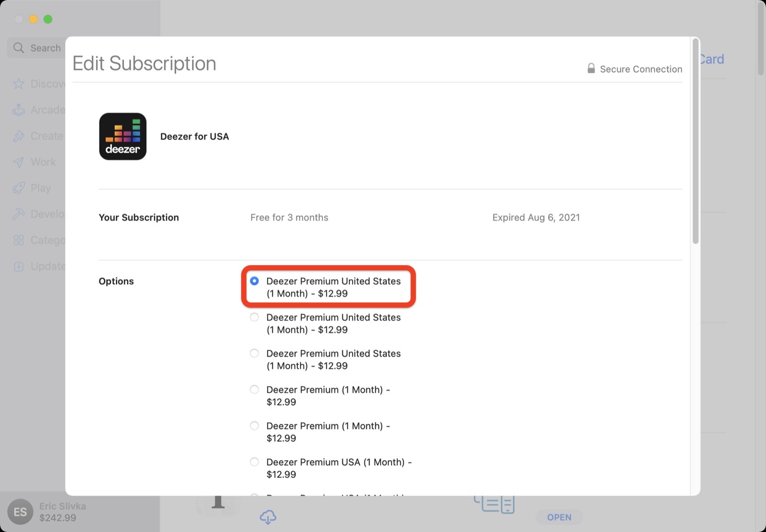This screenshot has width=766, height=532.
Task: Click the Secure Connection lock icon
Action: 591,68
